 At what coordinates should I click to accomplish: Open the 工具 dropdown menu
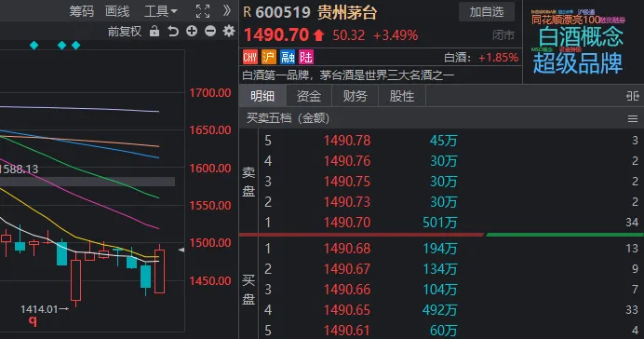161,11
